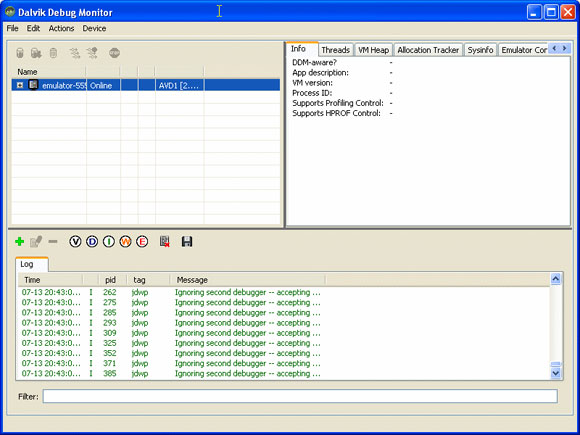Clear the log with the clear icon
Viewport: 580px width, 435px height.
165,242
